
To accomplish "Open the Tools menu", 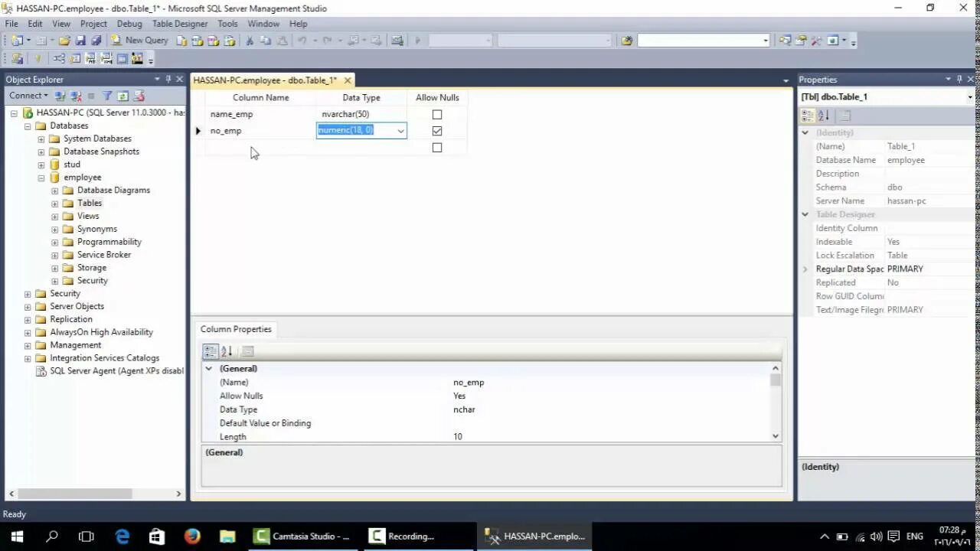I will coord(227,24).
